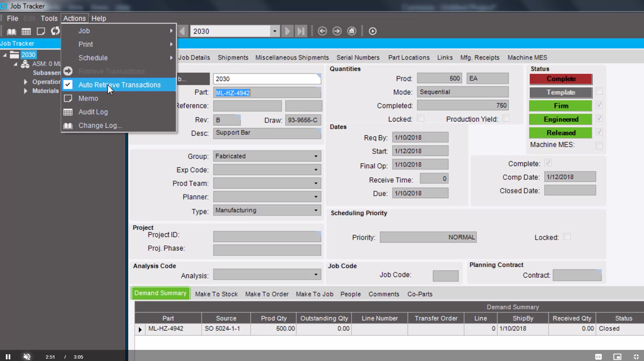This screenshot has width=644, height=361.
Task: Click the home icon in the navigation toolbar
Action: (x=351, y=31)
